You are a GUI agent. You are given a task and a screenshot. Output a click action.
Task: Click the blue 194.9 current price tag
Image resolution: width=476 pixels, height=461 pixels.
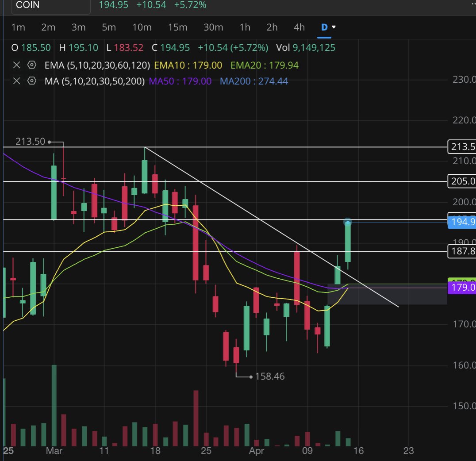tap(462, 222)
